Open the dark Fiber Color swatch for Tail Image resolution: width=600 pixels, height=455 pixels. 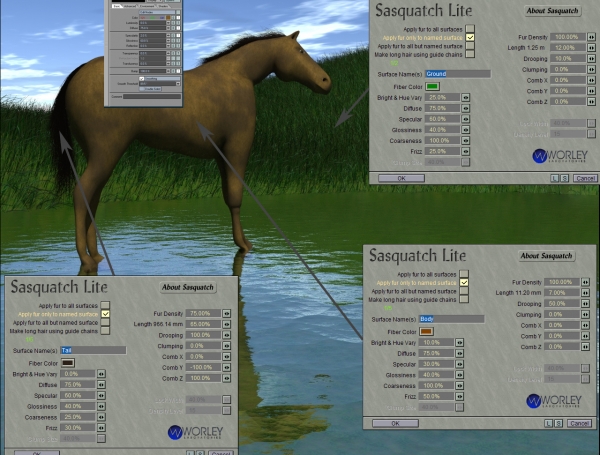point(68,363)
